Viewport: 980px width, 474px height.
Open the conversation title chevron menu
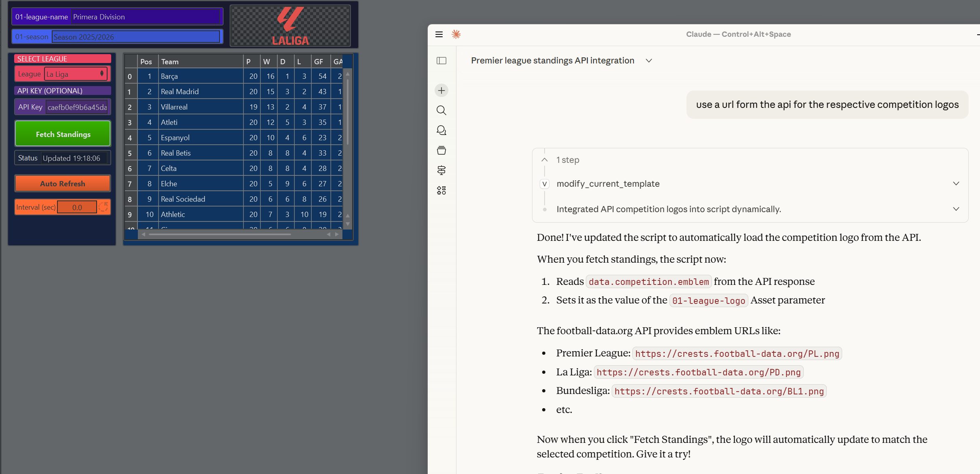[649, 61]
